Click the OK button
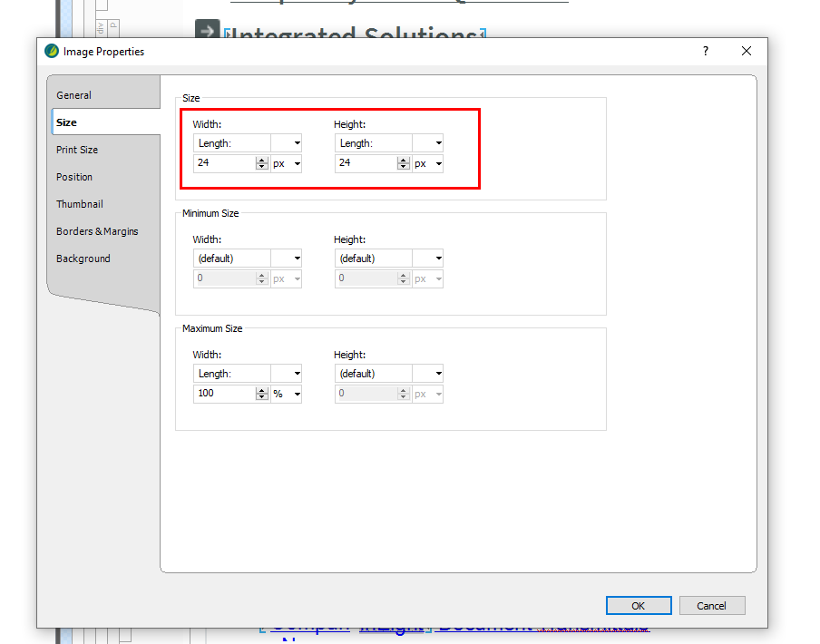820x644 pixels. (x=639, y=606)
